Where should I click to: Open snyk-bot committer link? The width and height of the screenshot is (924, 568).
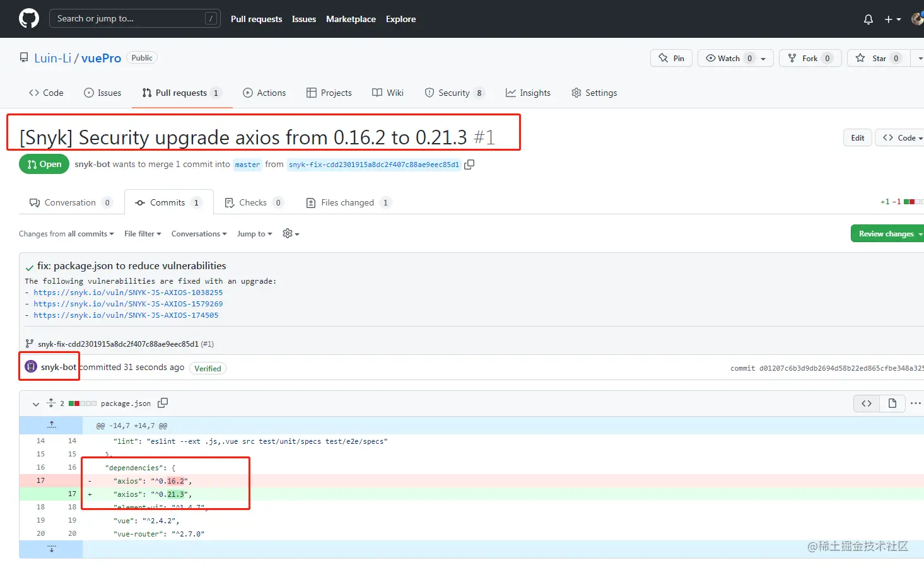(x=59, y=367)
